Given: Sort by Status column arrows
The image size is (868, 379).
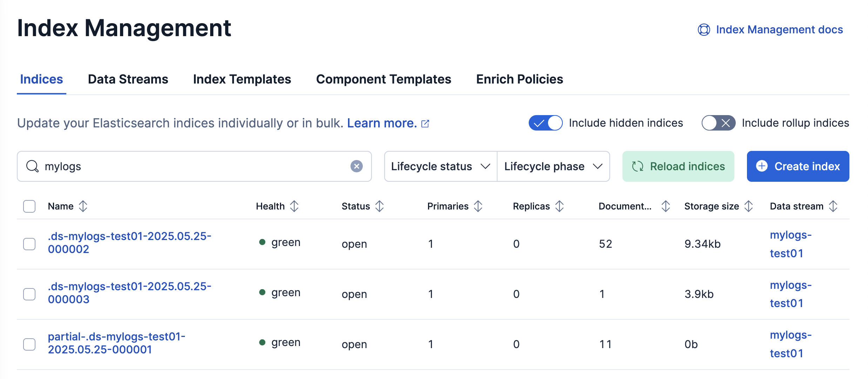Looking at the screenshot, I should click(x=379, y=206).
